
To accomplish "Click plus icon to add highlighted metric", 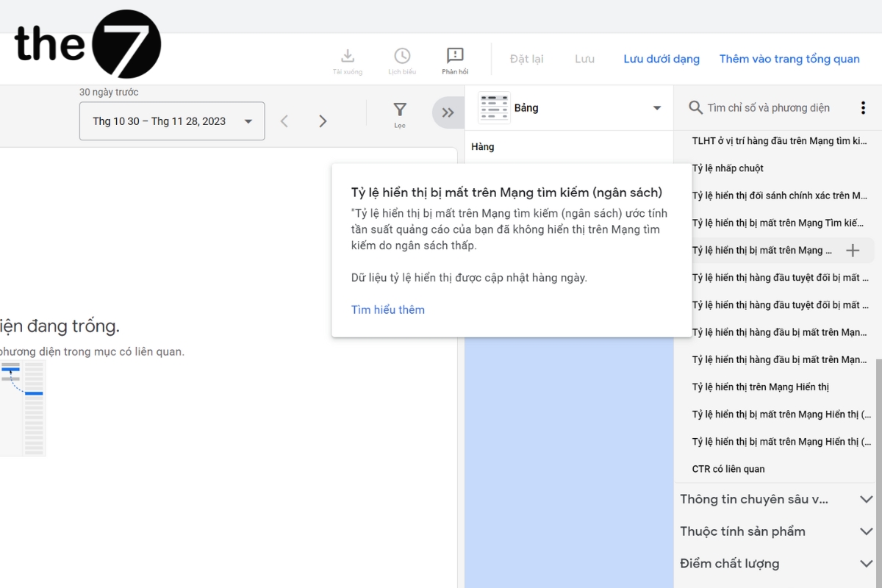I will pyautogui.click(x=853, y=251).
